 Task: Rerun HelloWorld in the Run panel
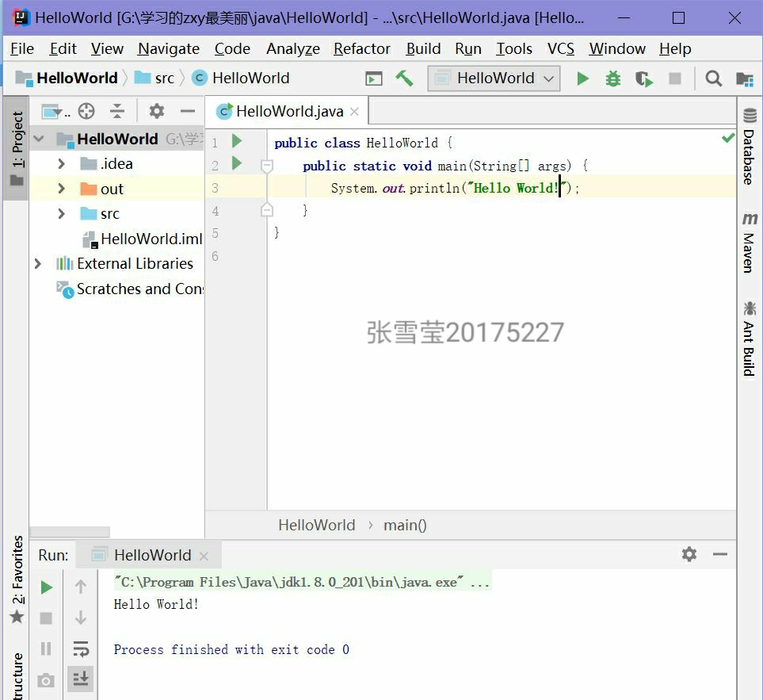point(46,587)
